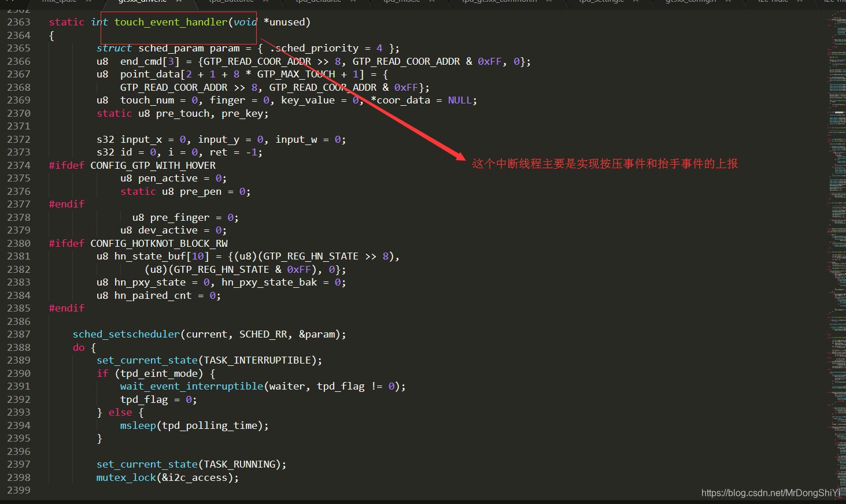Place cursor on GTP_MAX_TOUCH constant

pos(296,74)
